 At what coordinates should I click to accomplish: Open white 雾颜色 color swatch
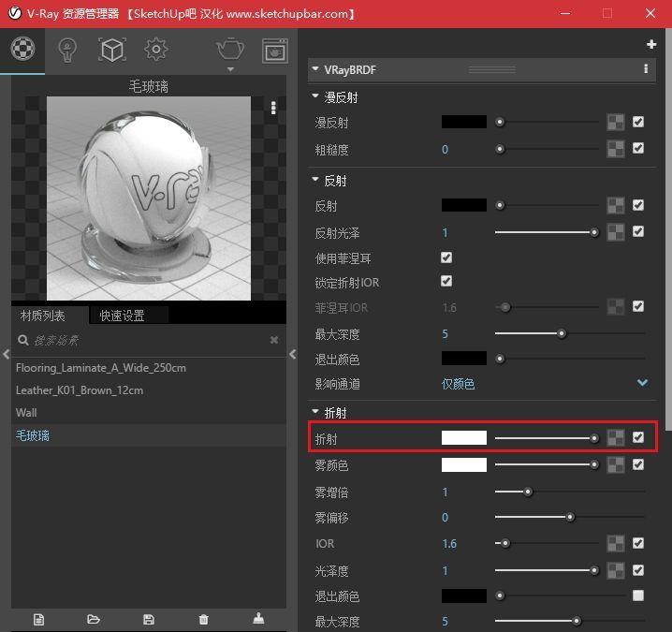coord(463,464)
